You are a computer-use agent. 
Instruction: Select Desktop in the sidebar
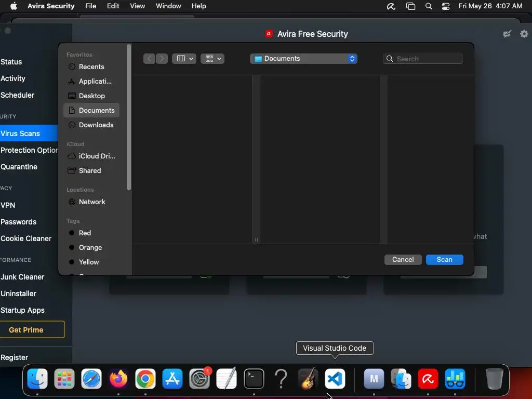pos(91,96)
